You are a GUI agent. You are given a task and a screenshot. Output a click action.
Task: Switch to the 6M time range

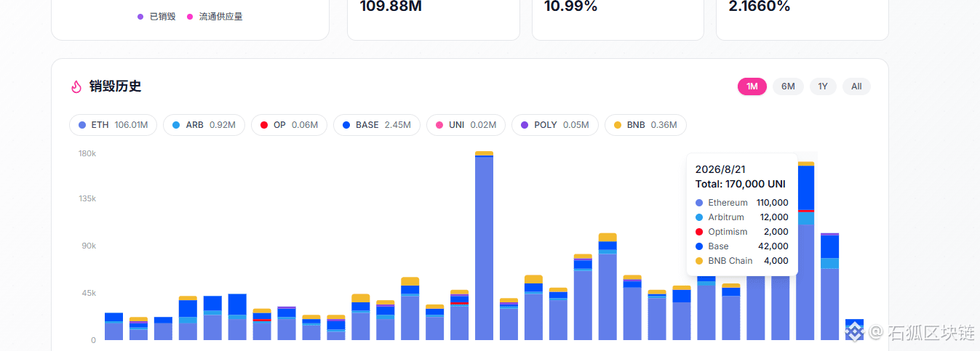pos(788,86)
